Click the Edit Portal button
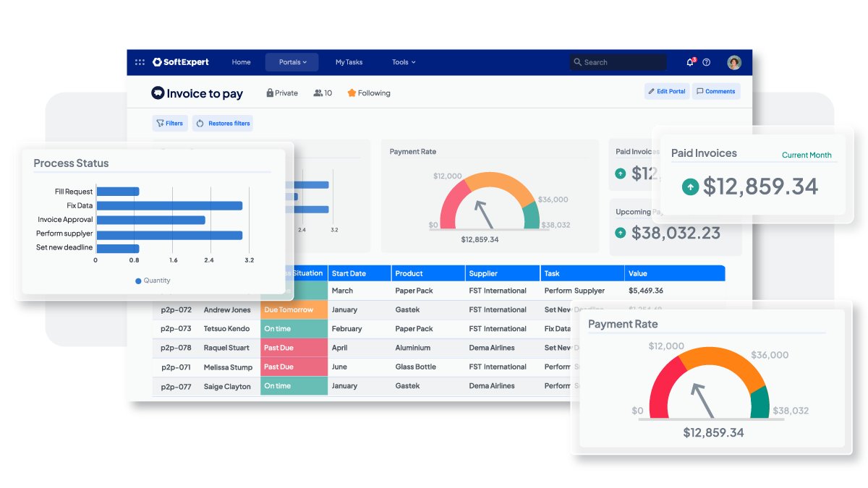 click(x=666, y=91)
